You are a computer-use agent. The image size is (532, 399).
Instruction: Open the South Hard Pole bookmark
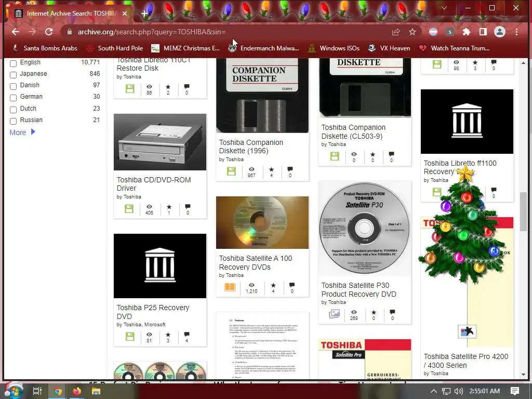pyautogui.click(x=115, y=48)
